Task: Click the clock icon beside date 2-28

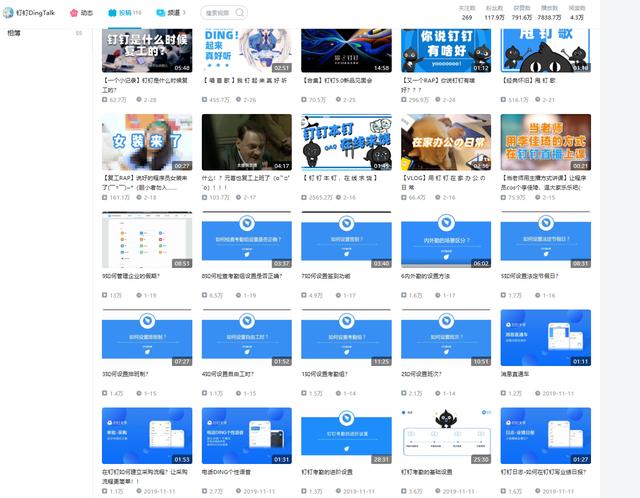Action: 139,100
